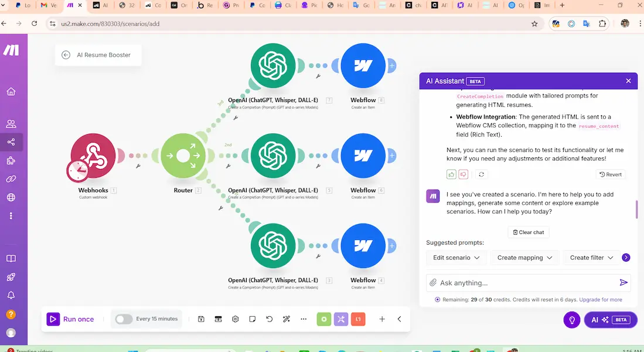Click the Run once button
Image resolution: width=644 pixels, height=352 pixels.
pos(71,319)
